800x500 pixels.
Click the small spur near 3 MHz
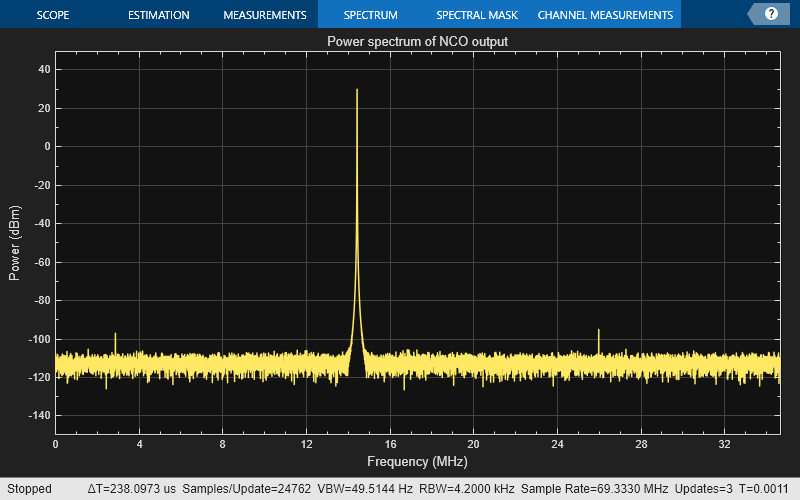[115, 343]
